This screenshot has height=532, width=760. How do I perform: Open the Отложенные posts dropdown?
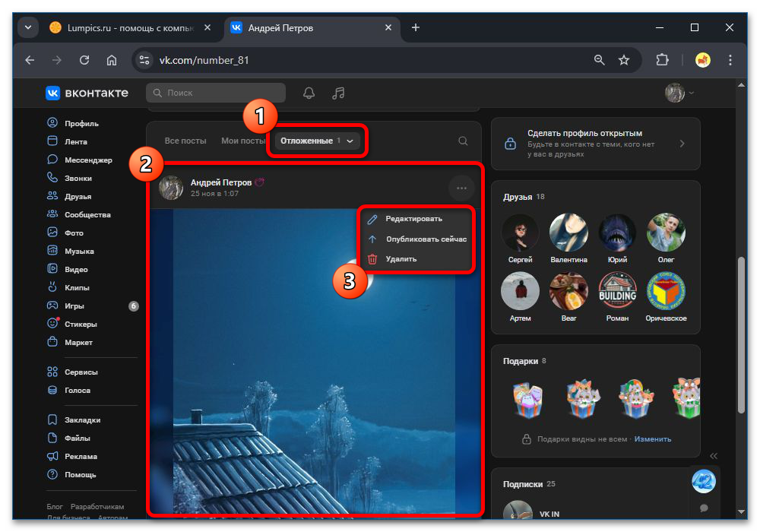coord(318,141)
